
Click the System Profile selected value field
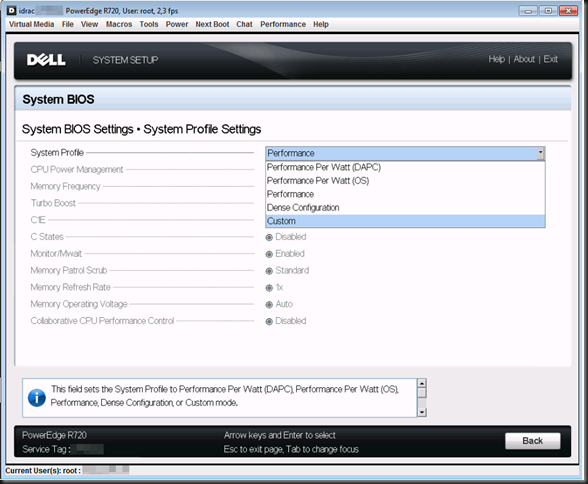coord(401,153)
